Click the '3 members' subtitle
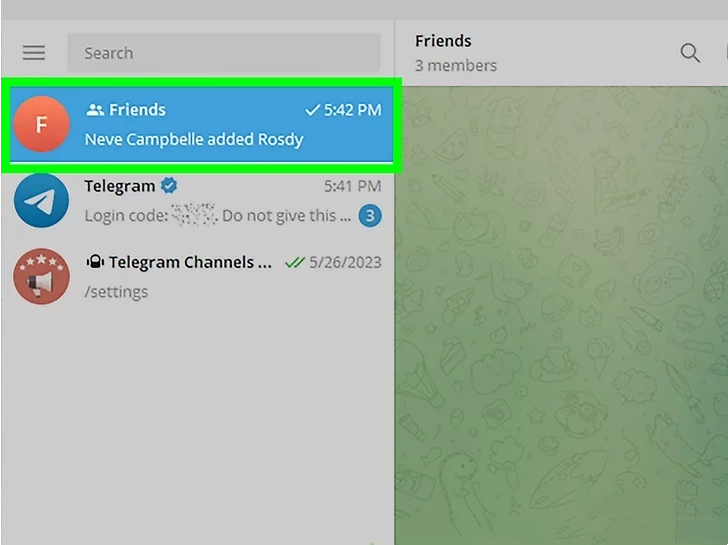Screen dimensions: 728x545 pos(456,66)
